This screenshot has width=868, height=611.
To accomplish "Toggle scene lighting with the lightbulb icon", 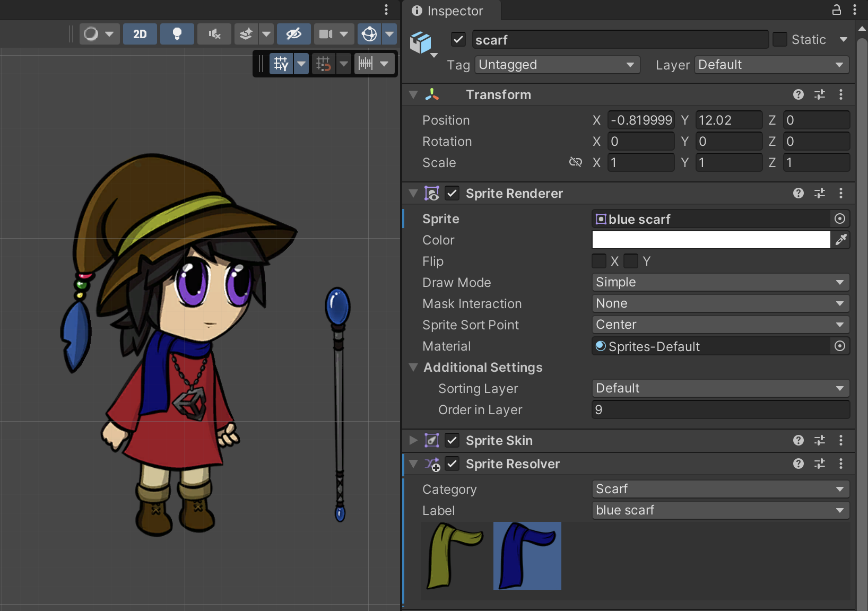I will pos(177,34).
